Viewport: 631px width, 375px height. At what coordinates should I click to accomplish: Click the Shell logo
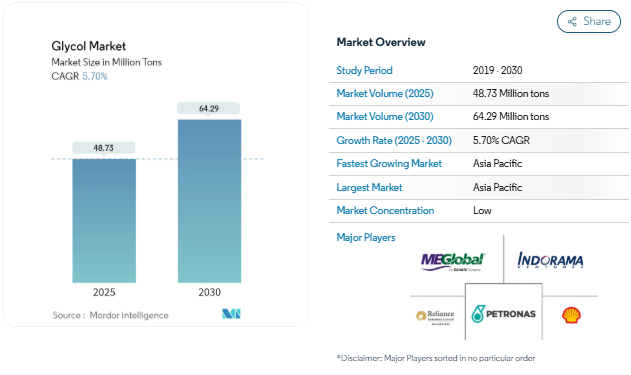click(x=571, y=315)
